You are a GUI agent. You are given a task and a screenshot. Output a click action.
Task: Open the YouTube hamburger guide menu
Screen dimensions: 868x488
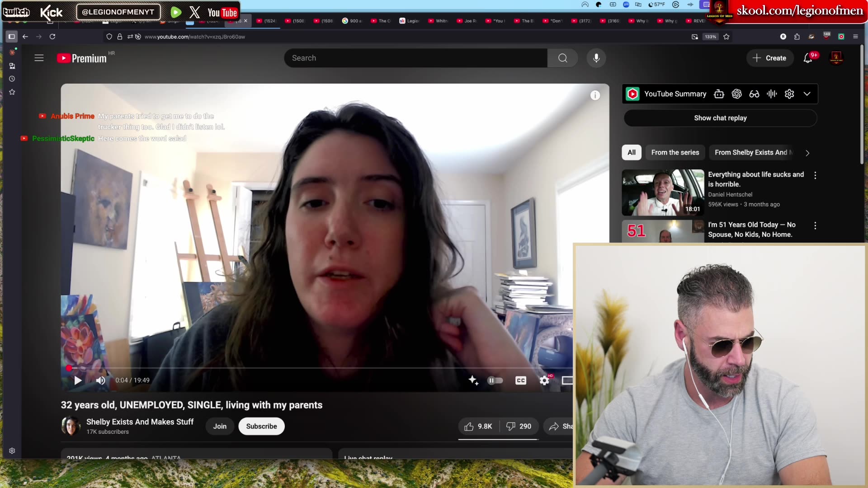39,58
